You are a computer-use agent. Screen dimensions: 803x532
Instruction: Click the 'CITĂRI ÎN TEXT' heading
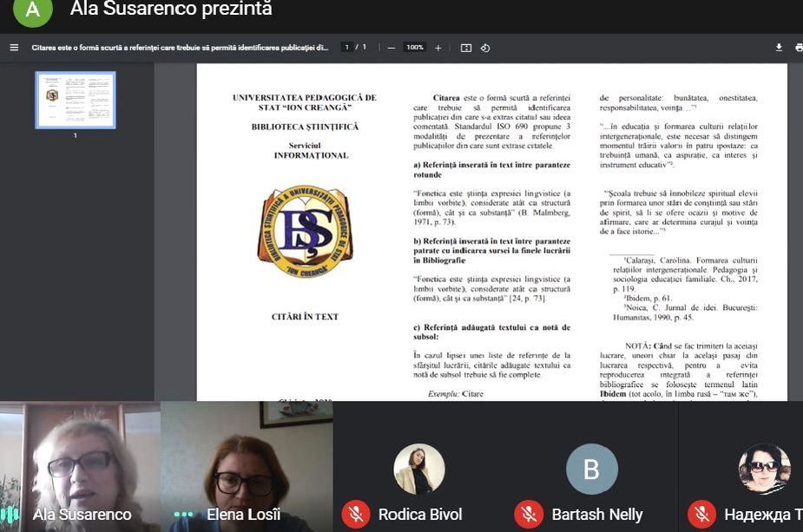pyautogui.click(x=306, y=317)
